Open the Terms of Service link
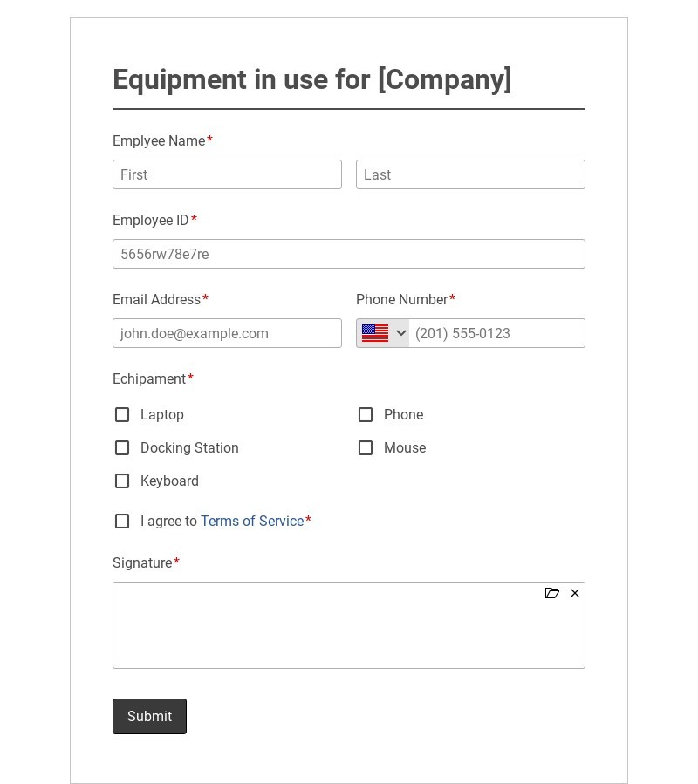Image resolution: width=698 pixels, height=784 pixels. [x=252, y=522]
